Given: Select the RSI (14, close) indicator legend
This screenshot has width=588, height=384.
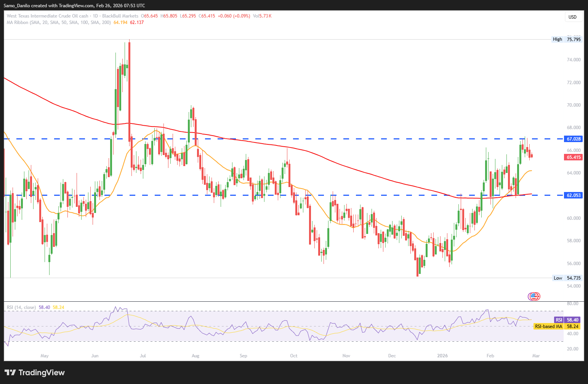Looking at the screenshot, I should (21, 307).
